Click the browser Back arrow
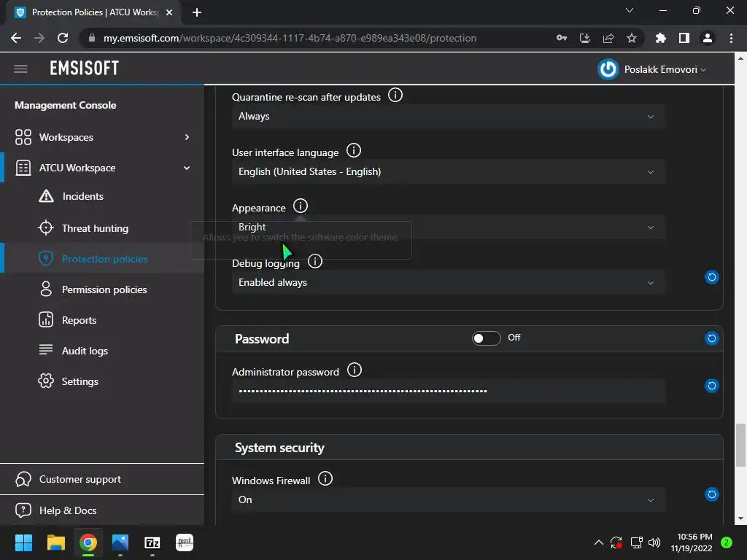747x560 pixels. pos(16,38)
